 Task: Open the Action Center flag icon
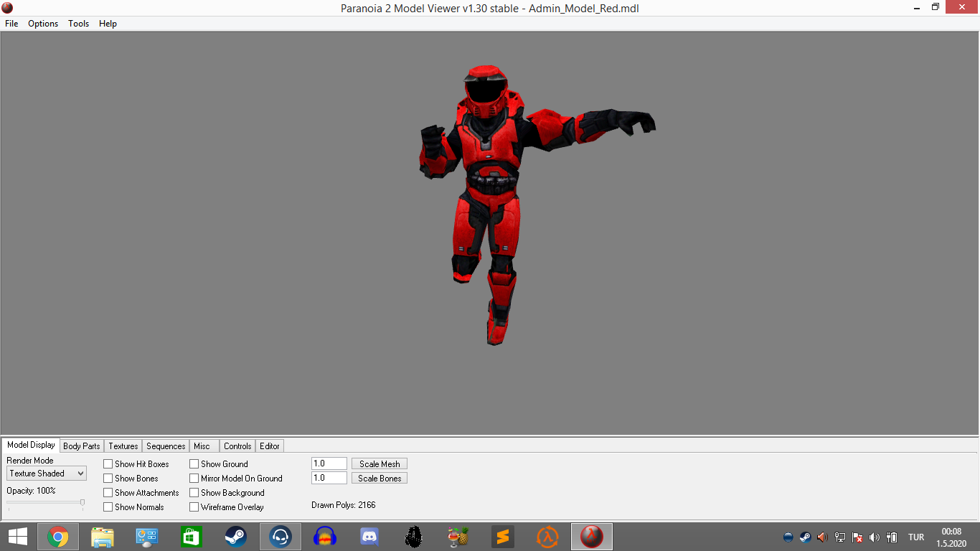(x=857, y=537)
